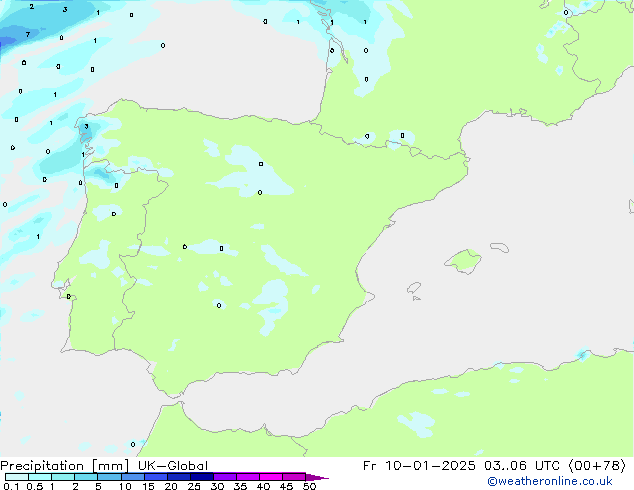The height and width of the screenshot is (490, 634).
Task: Click the '(00+78)' forecast offset text
Action: coord(598,466)
